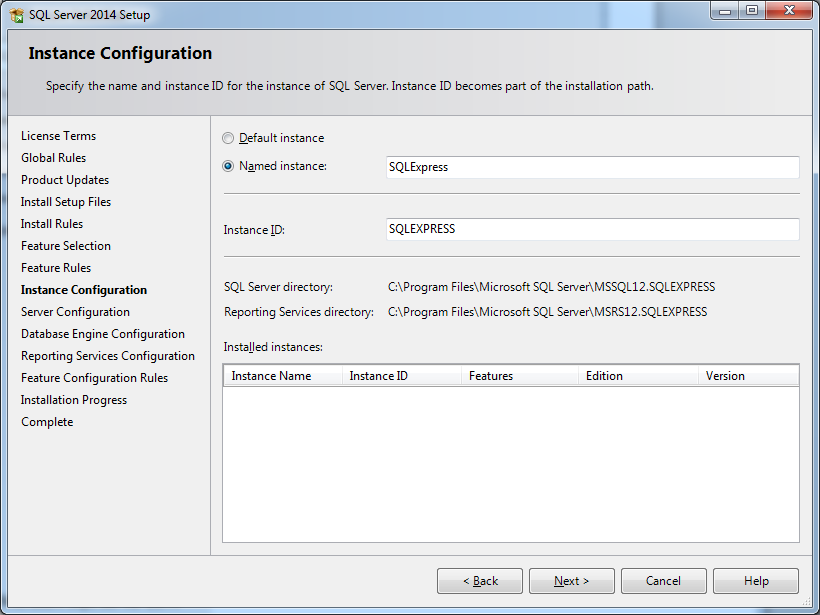The width and height of the screenshot is (820, 615).
Task: Click the Installed instances label
Action: [273, 347]
